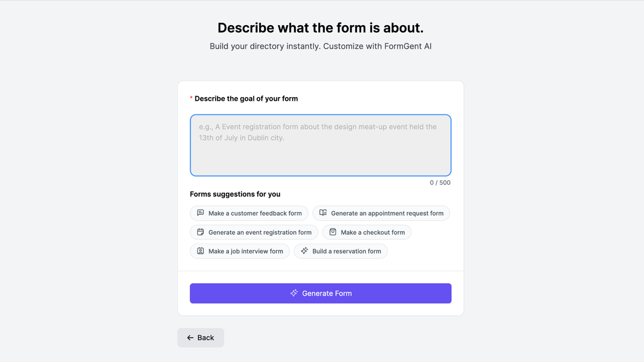Click the speech bubble icon on customer feedback chip

point(200,213)
